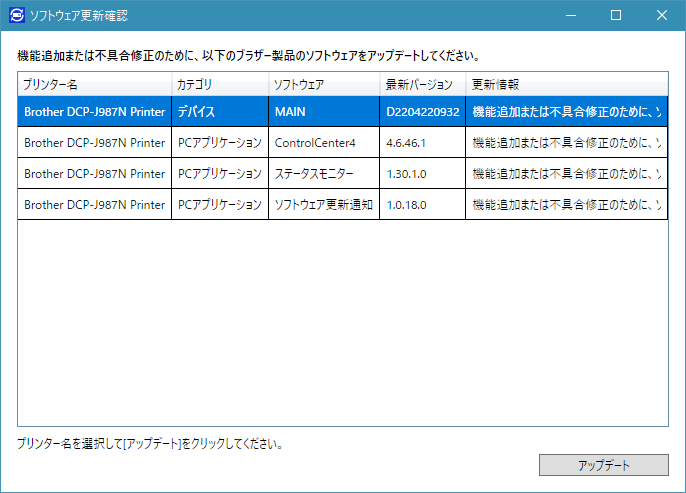Click version D2204220932 cell
The width and height of the screenshot is (686, 493).
(423, 112)
